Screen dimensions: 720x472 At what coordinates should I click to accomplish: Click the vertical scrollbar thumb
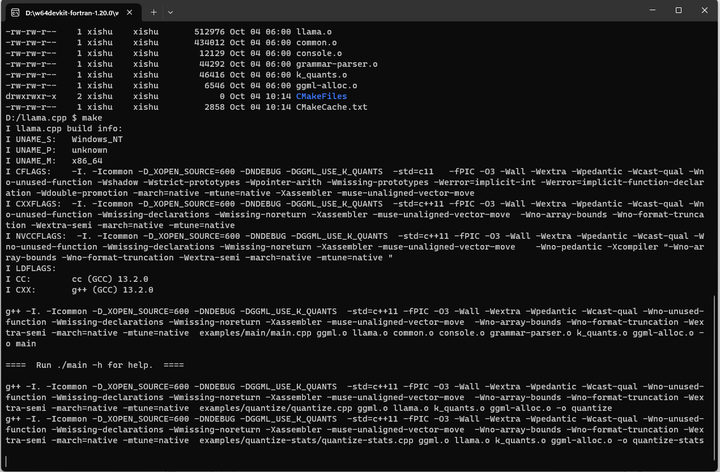[714, 376]
